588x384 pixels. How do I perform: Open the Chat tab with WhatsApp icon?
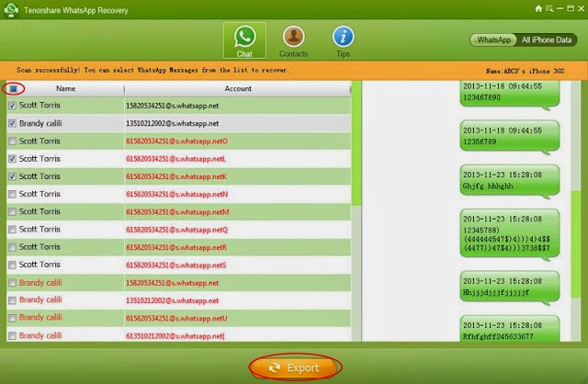coord(244,40)
